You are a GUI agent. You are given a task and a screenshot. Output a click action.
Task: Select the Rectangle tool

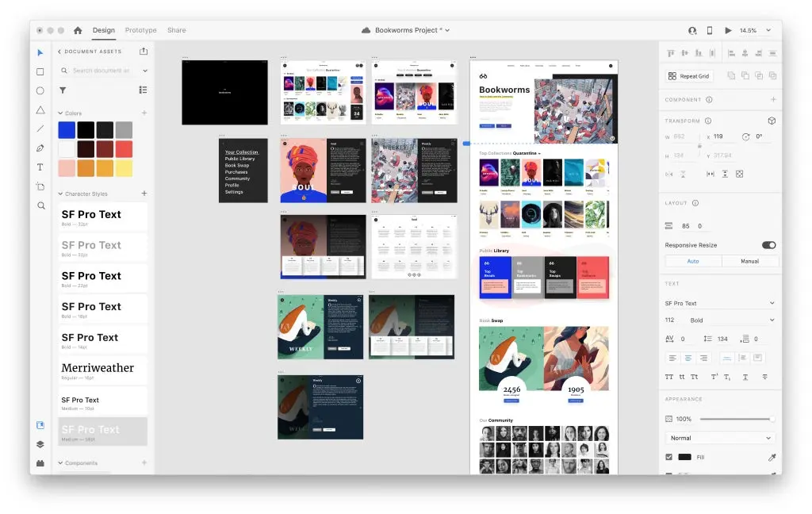click(x=41, y=71)
